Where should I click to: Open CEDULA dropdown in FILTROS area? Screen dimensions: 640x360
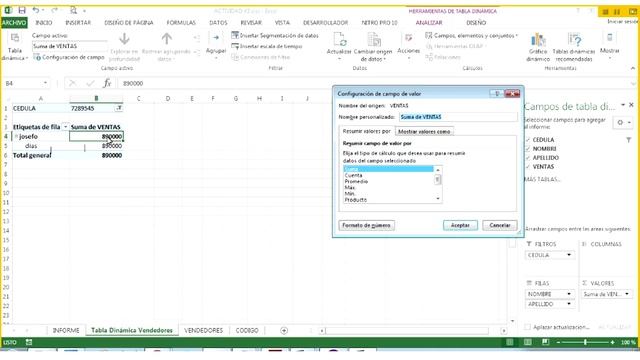click(x=569, y=255)
